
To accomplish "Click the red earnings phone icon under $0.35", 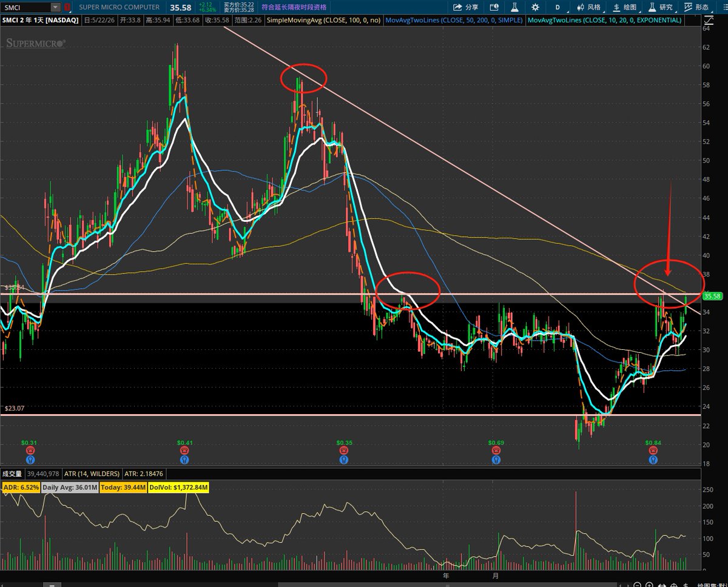I will (344, 451).
